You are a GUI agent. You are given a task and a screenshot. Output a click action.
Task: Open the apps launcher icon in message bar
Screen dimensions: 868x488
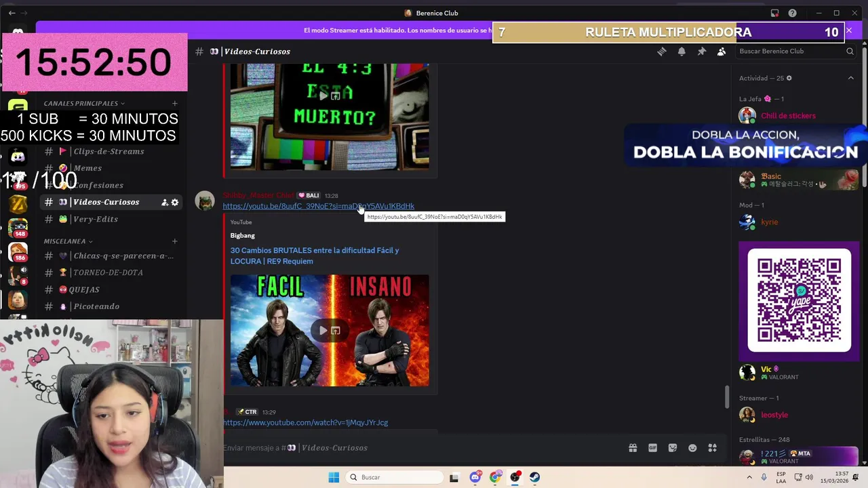[713, 448]
